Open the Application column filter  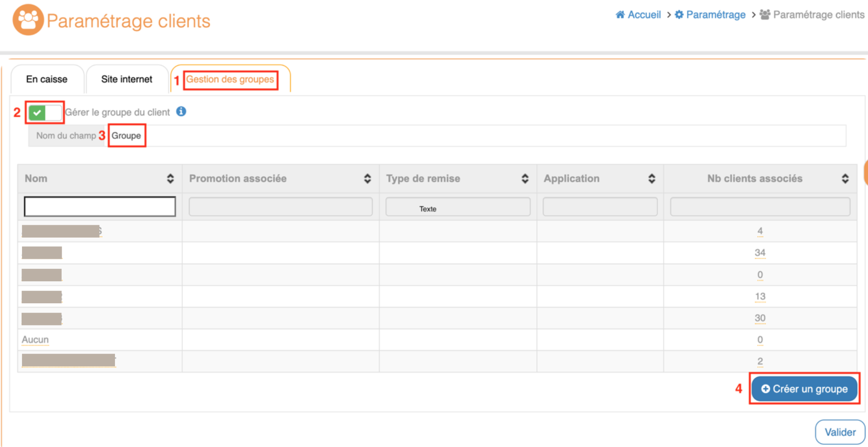(x=600, y=207)
